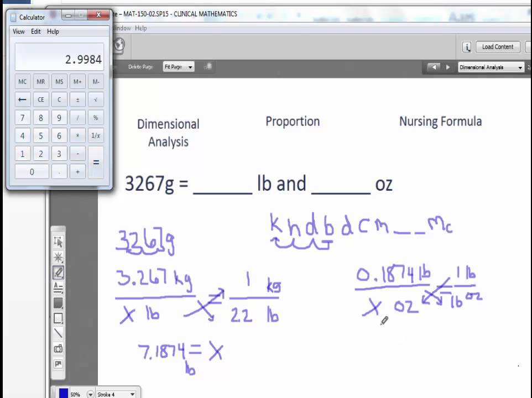
Task: Open the Calculator View menu
Action: pyautogui.click(x=19, y=32)
